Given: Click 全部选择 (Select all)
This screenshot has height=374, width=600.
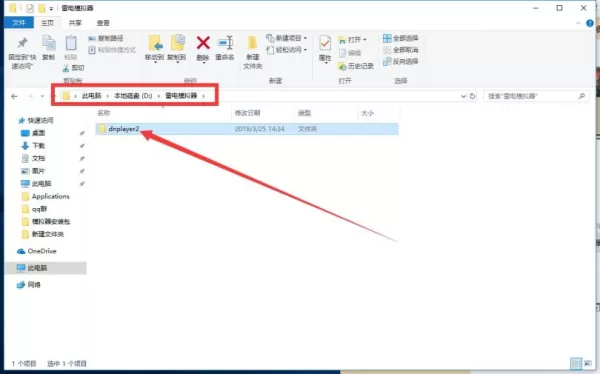Looking at the screenshot, I should point(401,38).
